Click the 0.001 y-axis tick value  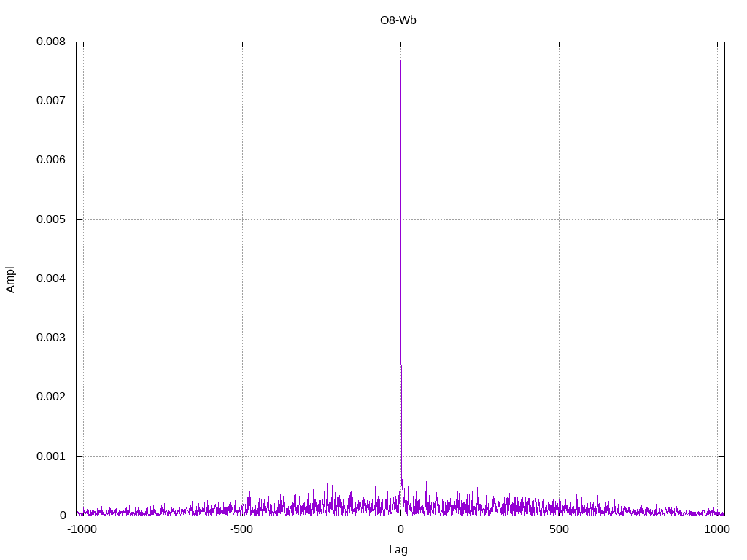tap(51, 456)
